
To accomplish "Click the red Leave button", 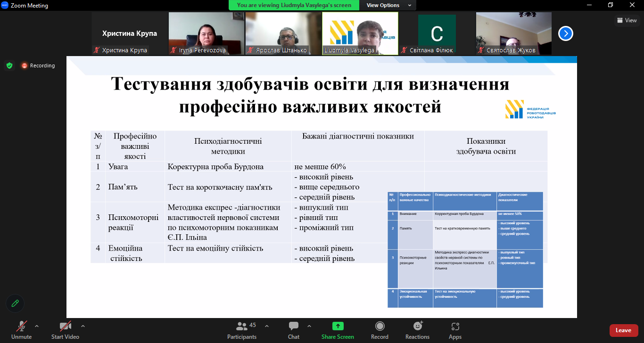I will pyautogui.click(x=623, y=330).
